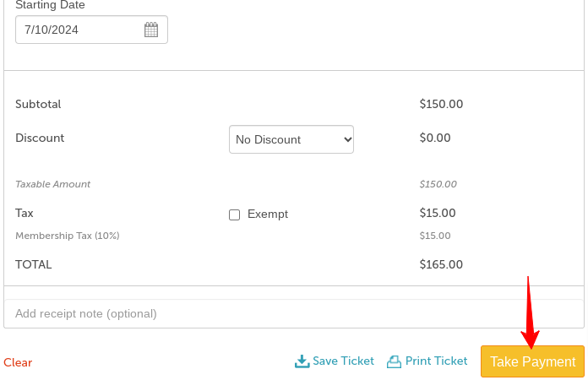Click the Print Ticket printer icon
The width and height of the screenshot is (588, 380).
[395, 361]
